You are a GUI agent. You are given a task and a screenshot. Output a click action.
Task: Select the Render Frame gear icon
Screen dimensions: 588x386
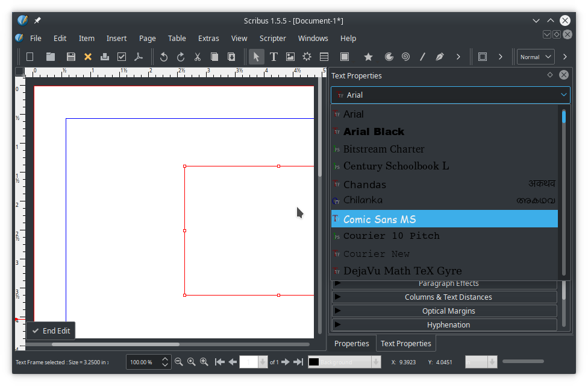point(307,57)
